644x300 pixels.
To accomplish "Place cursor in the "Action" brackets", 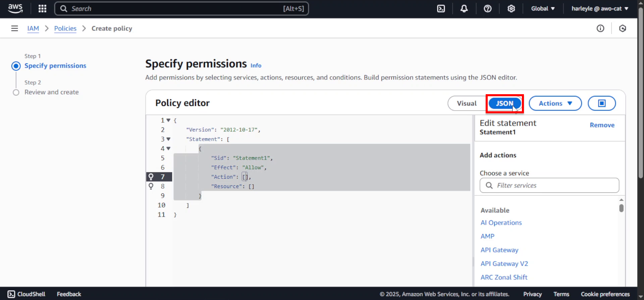I will click(x=245, y=177).
